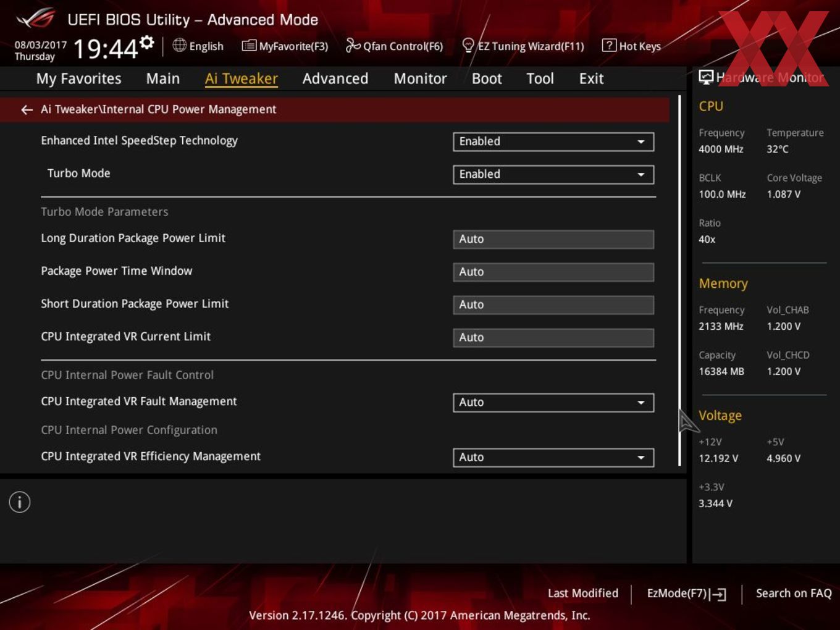840x630 pixels.
Task: Click the +3.3V 3.344 V reading
Action: point(715,503)
